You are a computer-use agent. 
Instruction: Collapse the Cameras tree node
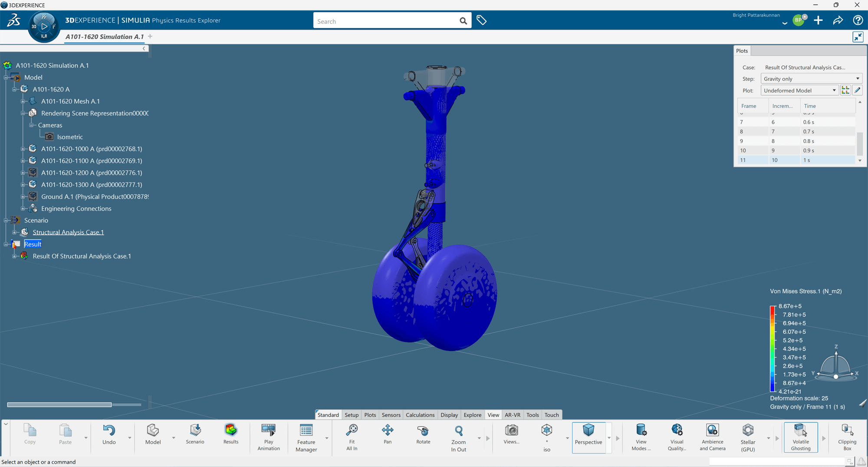tap(31, 125)
